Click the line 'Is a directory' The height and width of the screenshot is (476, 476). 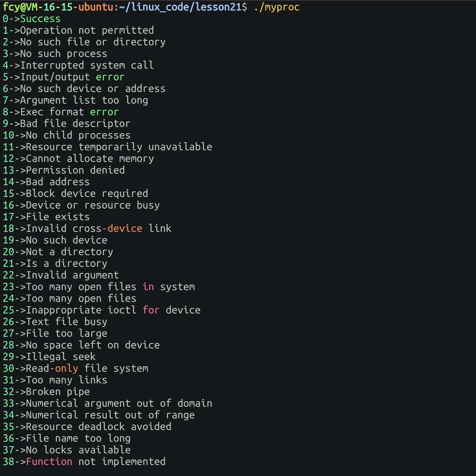[x=67, y=264]
